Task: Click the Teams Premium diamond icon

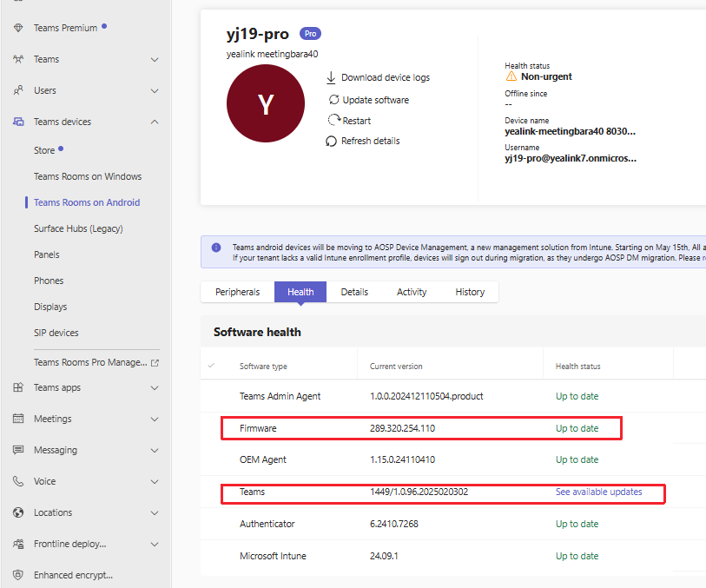Action: click(x=18, y=28)
